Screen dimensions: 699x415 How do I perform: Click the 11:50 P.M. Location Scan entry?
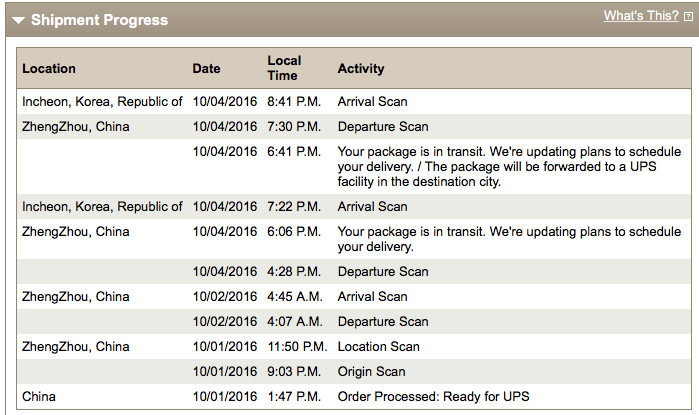click(x=354, y=346)
